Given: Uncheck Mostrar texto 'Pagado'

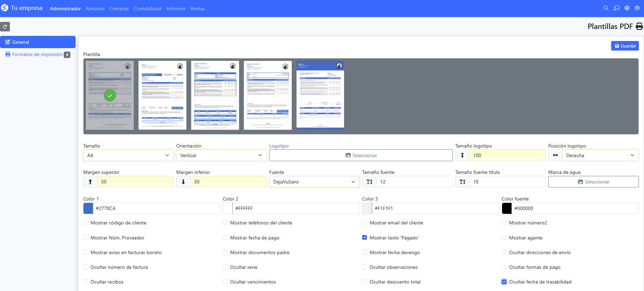Looking at the screenshot, I should pos(365,237).
